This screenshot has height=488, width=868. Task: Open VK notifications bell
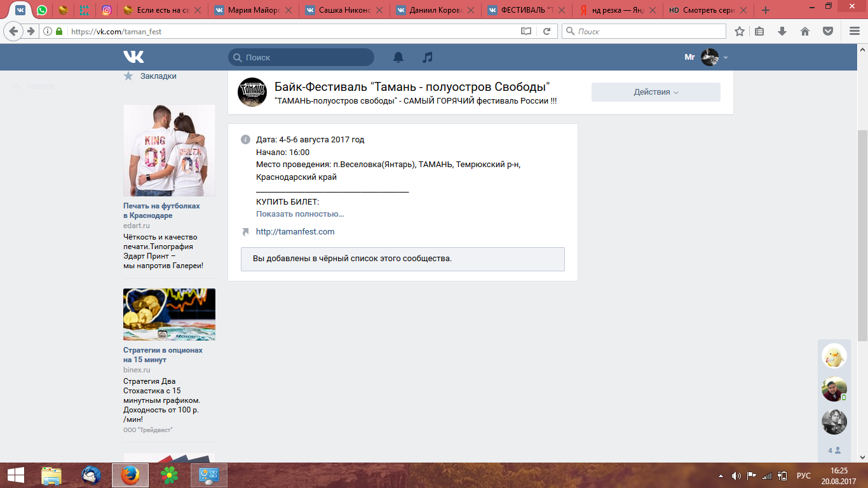(x=398, y=57)
